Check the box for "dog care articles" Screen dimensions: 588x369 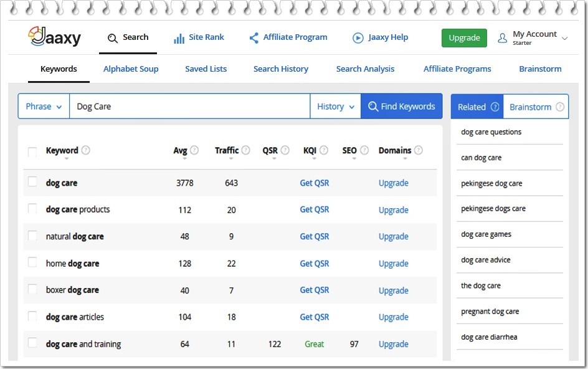[x=32, y=316]
